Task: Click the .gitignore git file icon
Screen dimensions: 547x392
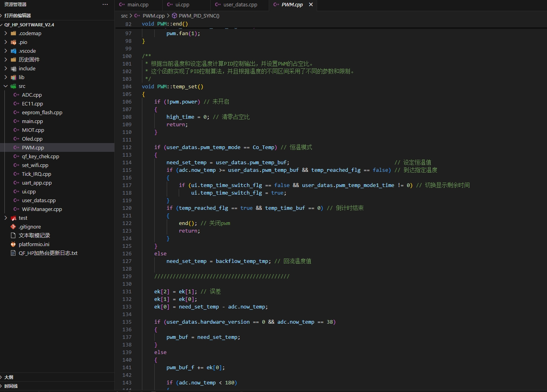Action: point(13,227)
